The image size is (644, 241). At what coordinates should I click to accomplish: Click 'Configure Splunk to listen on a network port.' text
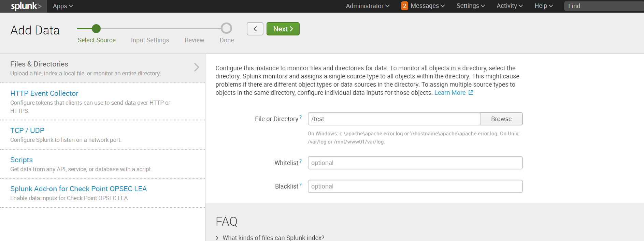66,140
